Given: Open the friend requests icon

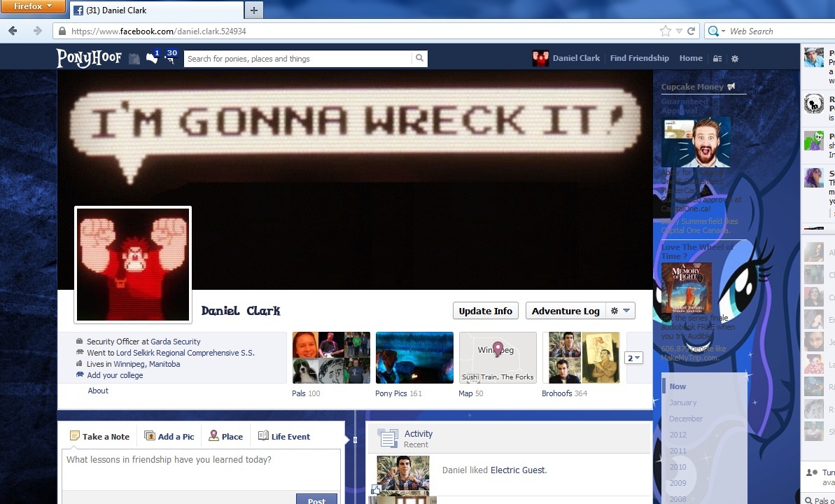Looking at the screenshot, I should click(134, 59).
